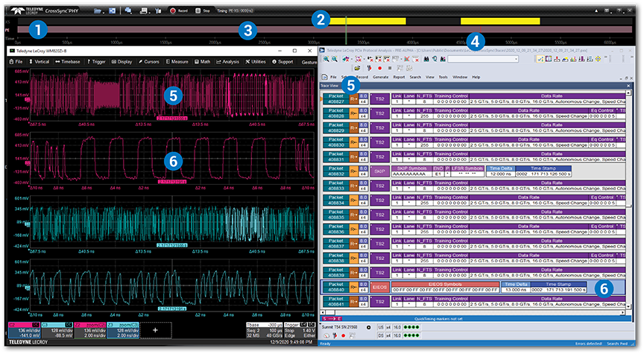Open Search menu in Protocol Analysis window
Image resolution: width=644 pixels, height=354 pixels.
(x=415, y=78)
